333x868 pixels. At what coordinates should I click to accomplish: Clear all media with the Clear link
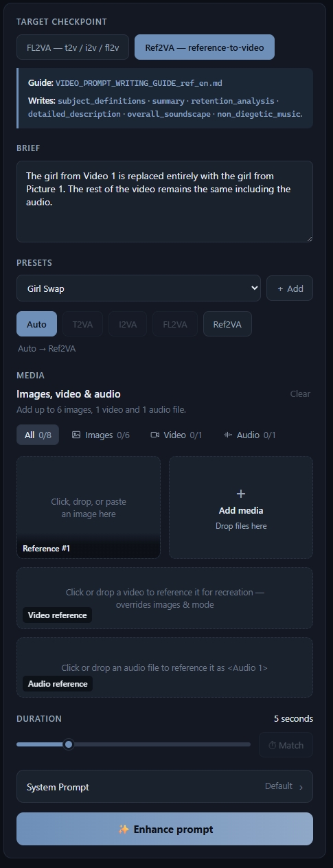(300, 393)
